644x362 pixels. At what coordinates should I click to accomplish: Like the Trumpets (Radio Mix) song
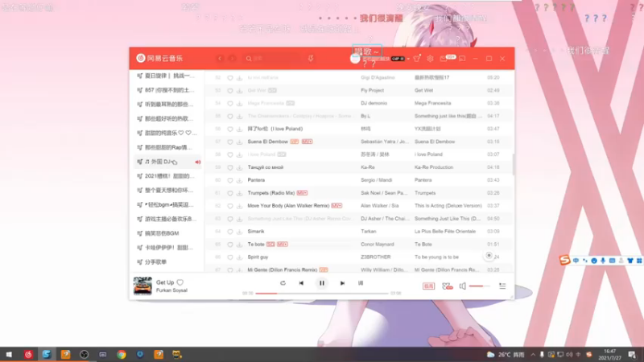pos(230,193)
